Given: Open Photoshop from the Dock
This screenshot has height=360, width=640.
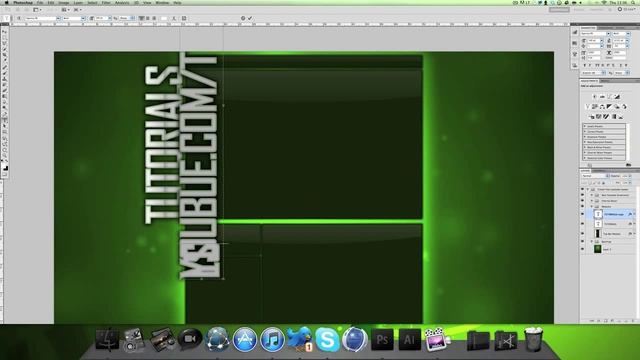Looking at the screenshot, I should pyautogui.click(x=382, y=340).
